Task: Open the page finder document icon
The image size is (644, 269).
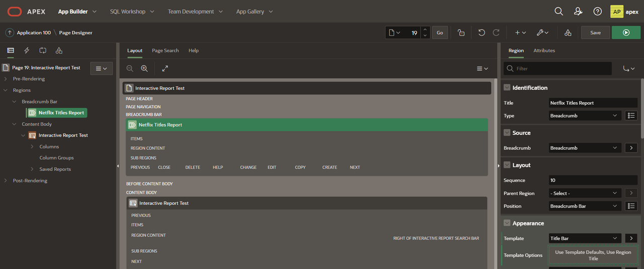Action: pyautogui.click(x=394, y=32)
